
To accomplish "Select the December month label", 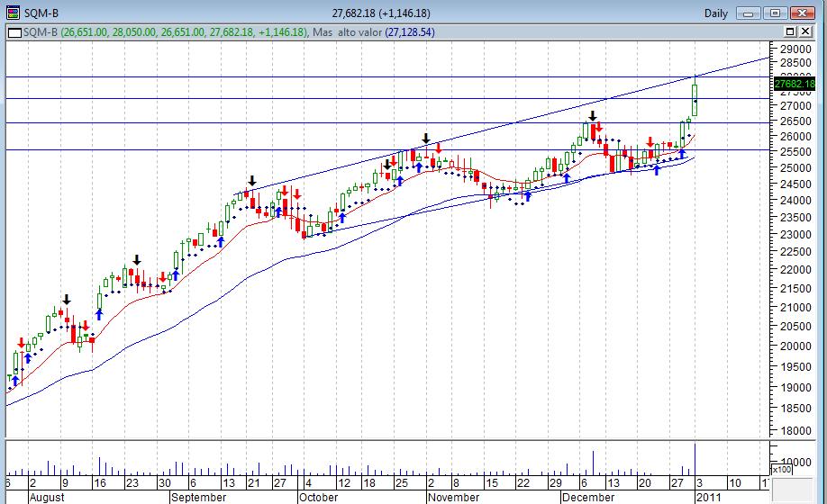I will 588,497.
